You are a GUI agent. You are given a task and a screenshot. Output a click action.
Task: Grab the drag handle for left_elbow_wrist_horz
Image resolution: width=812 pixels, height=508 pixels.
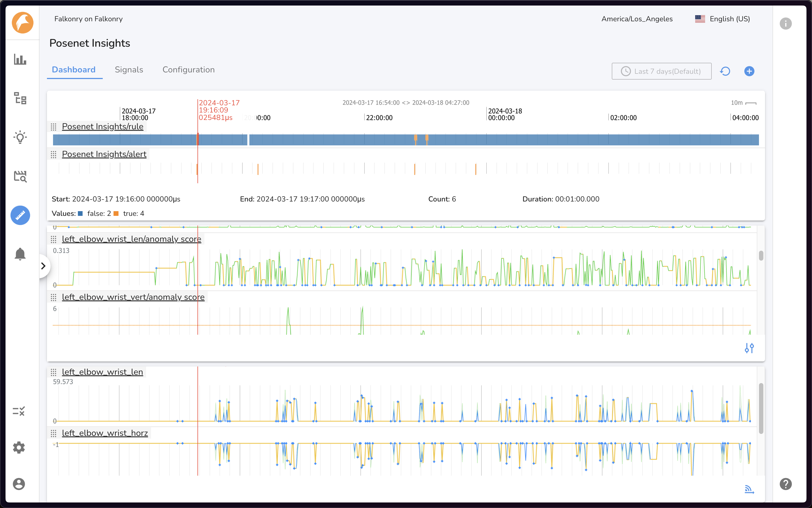(x=53, y=433)
